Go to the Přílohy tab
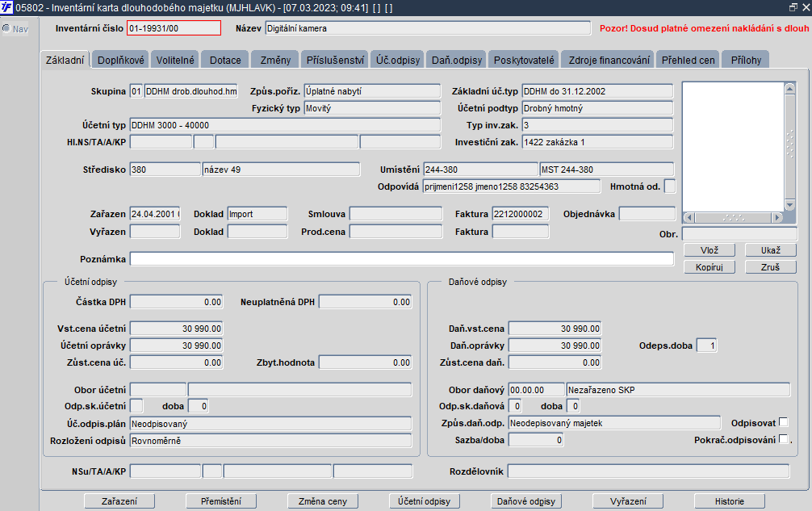 (745, 60)
